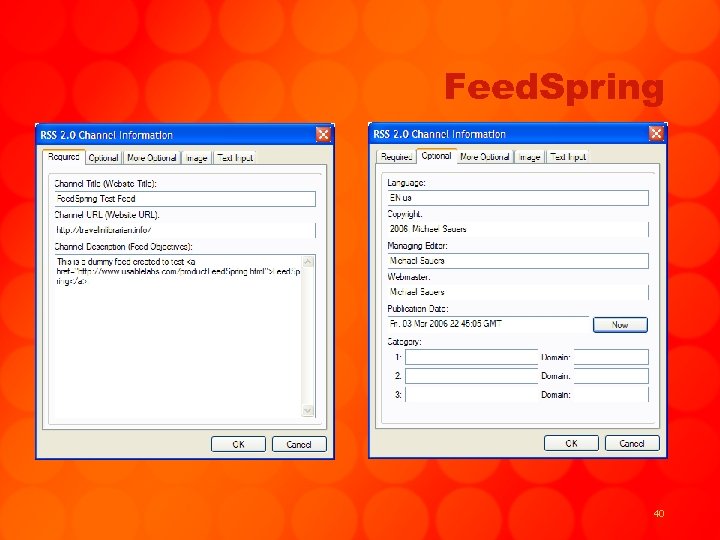Click the description scrollbar up arrow
Viewport: 720px width, 540px height.
tap(308, 262)
